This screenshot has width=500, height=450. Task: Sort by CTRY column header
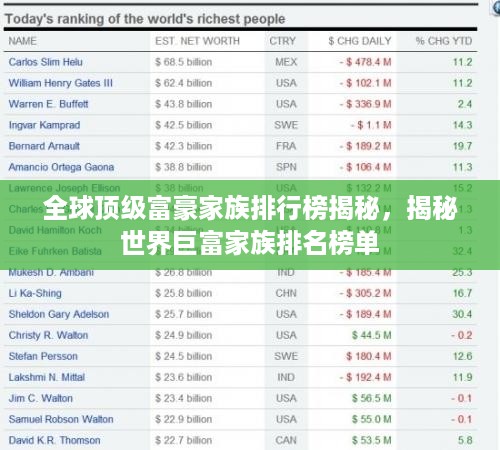click(283, 41)
